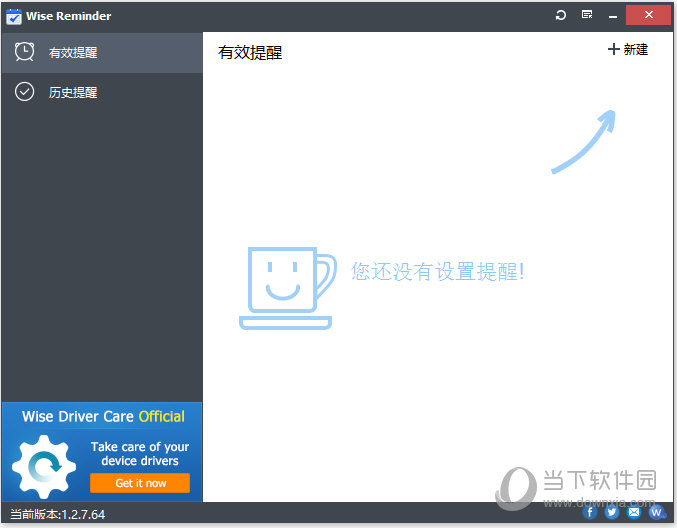Click the Facebook icon in the status bar
This screenshot has width=677, height=528.
pyautogui.click(x=590, y=512)
